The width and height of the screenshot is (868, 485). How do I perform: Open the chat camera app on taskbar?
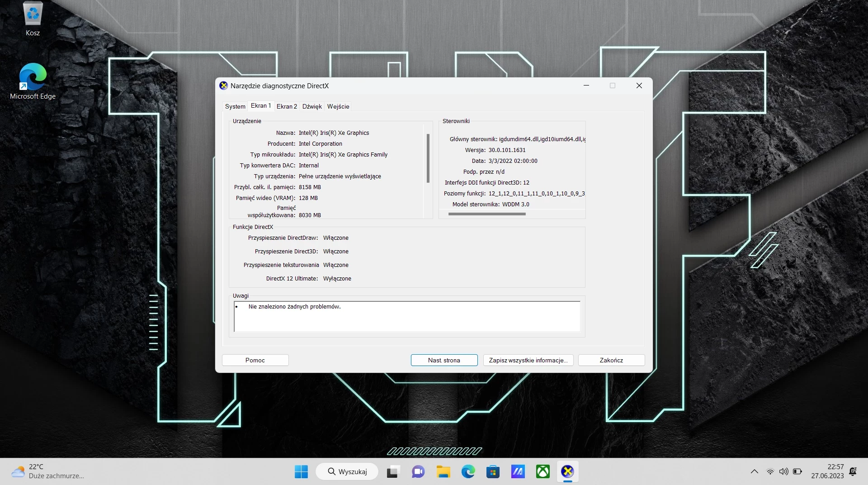[x=418, y=472]
